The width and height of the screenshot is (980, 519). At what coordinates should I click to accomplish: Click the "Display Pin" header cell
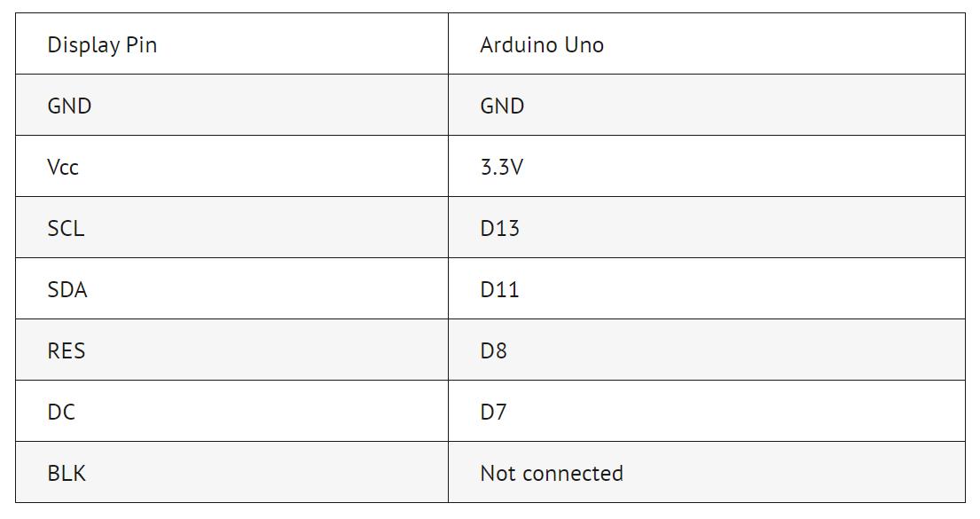[231, 43]
